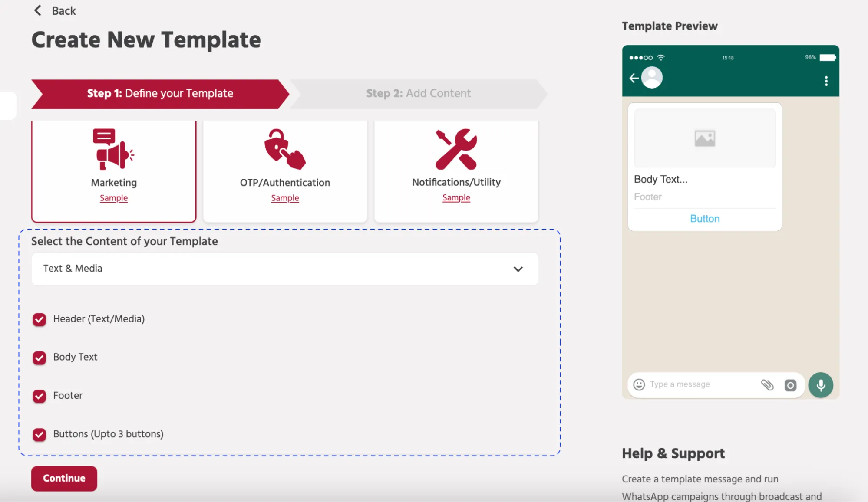
Task: Click the Type a message field
Action: [x=680, y=384]
